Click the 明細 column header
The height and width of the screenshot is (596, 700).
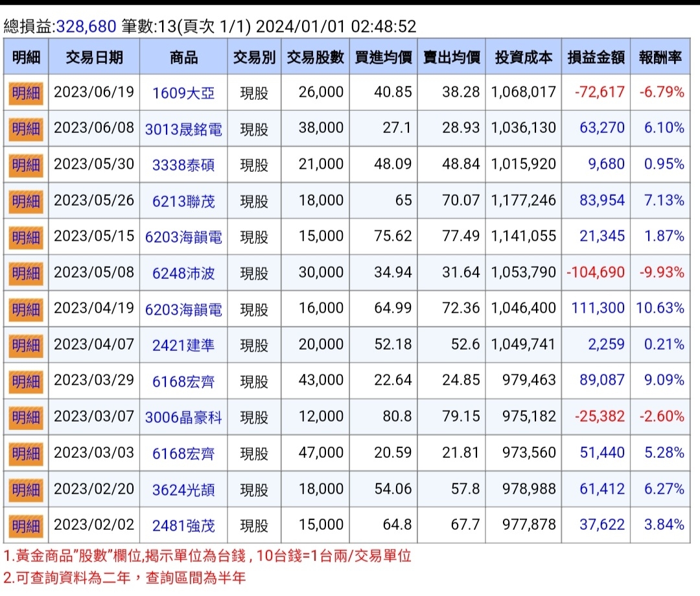click(27, 56)
